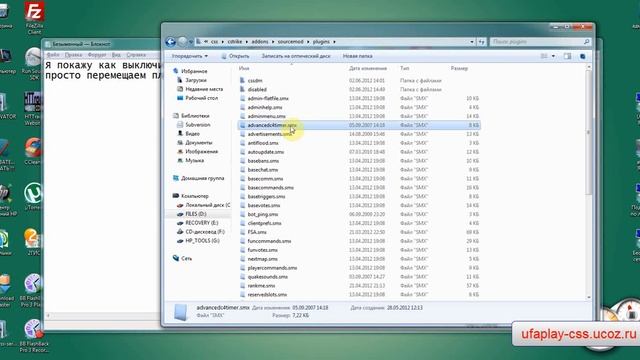Viewport: 640px width, 360px height.
Task: Select file FSA.smx
Action: point(257,232)
